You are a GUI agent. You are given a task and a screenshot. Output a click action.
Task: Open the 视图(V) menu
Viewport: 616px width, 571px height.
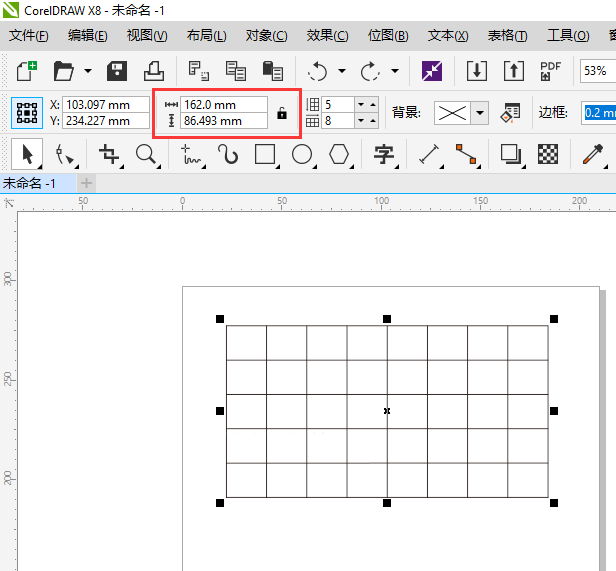[x=147, y=36]
